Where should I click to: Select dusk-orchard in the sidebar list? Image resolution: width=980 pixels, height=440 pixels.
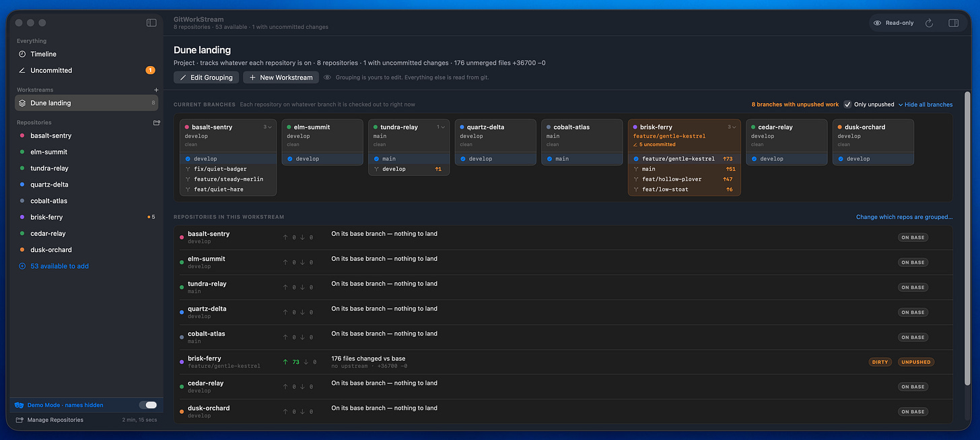click(86, 249)
